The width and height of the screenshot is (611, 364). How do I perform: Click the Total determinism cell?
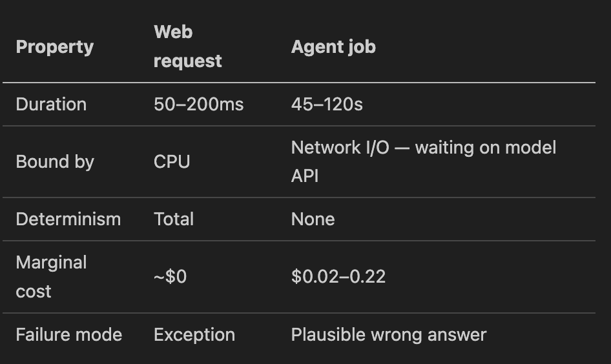click(173, 219)
